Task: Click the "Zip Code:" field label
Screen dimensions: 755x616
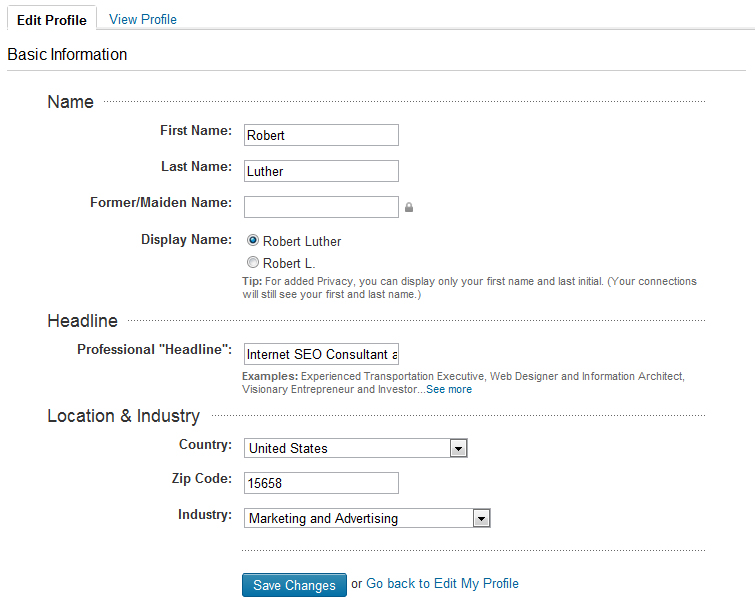Action: (x=201, y=479)
